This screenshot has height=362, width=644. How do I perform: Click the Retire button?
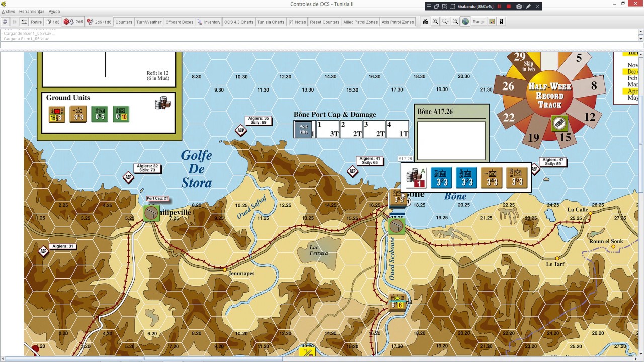[36, 22]
